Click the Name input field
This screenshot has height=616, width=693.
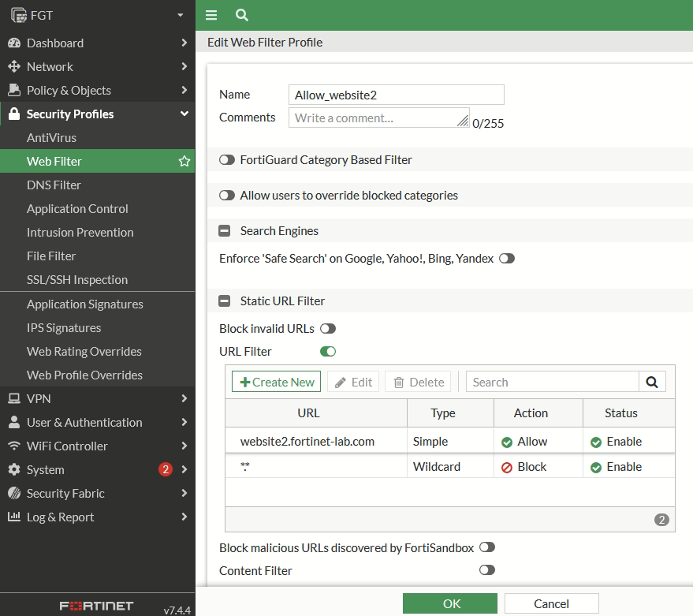pyautogui.click(x=396, y=95)
